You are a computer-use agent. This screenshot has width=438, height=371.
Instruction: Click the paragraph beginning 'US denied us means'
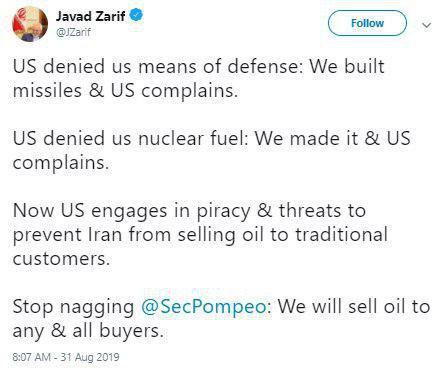click(199, 79)
